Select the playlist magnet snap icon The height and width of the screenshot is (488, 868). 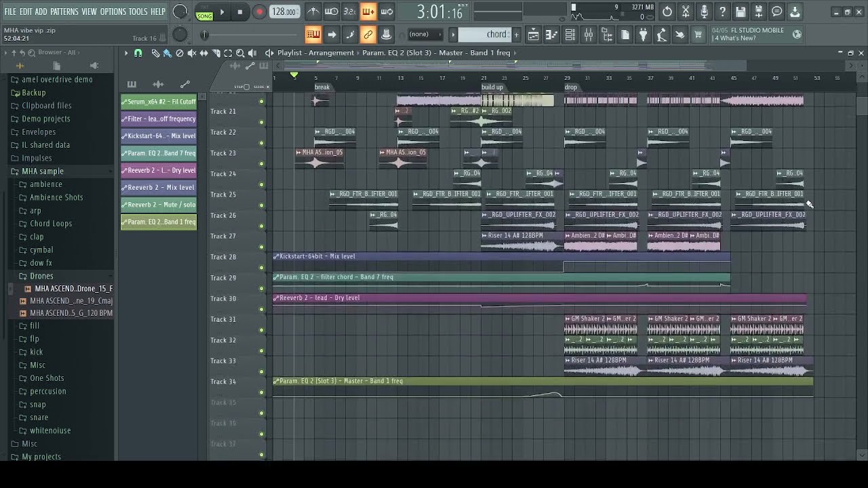(x=138, y=53)
